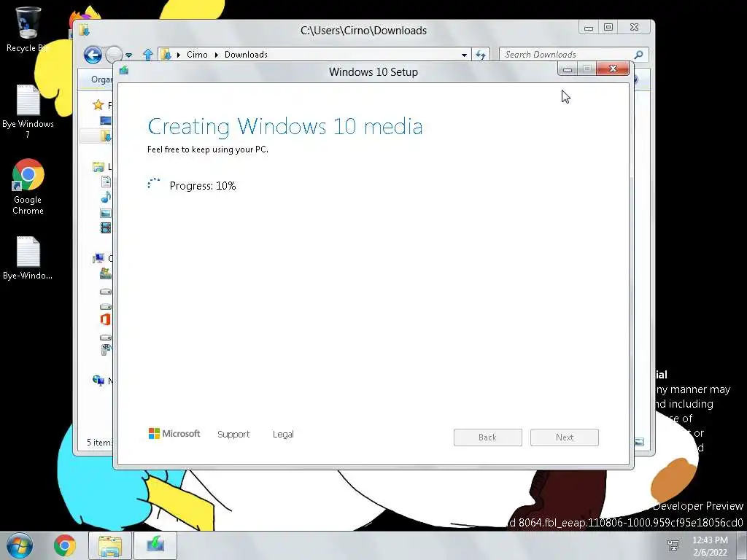The width and height of the screenshot is (747, 560).
Task: Click the Search Downloads field
Action: coord(567,55)
